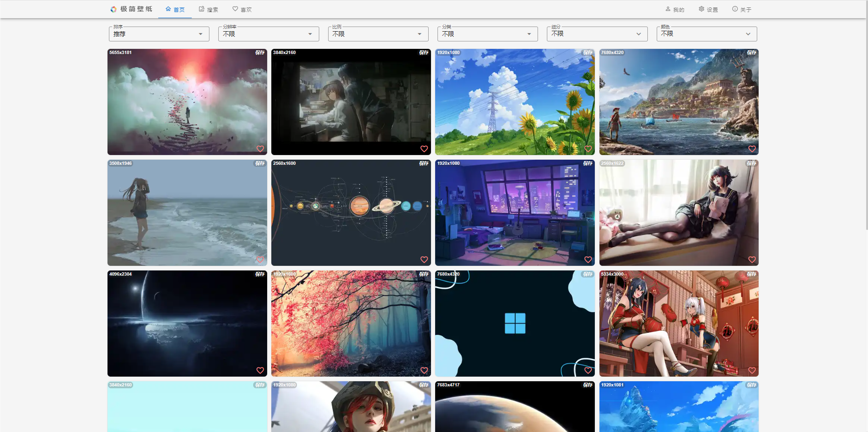Click the page's vertical scrollbar
The height and width of the screenshot is (432, 868).
[865, 116]
